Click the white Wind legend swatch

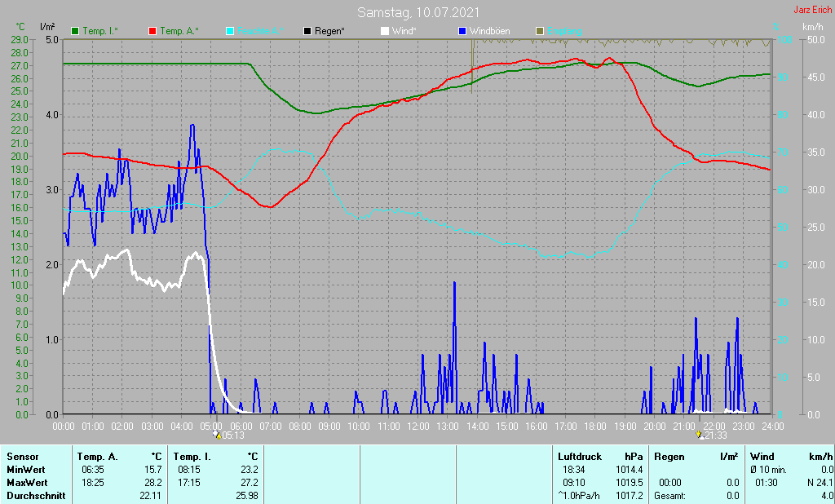pyautogui.click(x=385, y=32)
